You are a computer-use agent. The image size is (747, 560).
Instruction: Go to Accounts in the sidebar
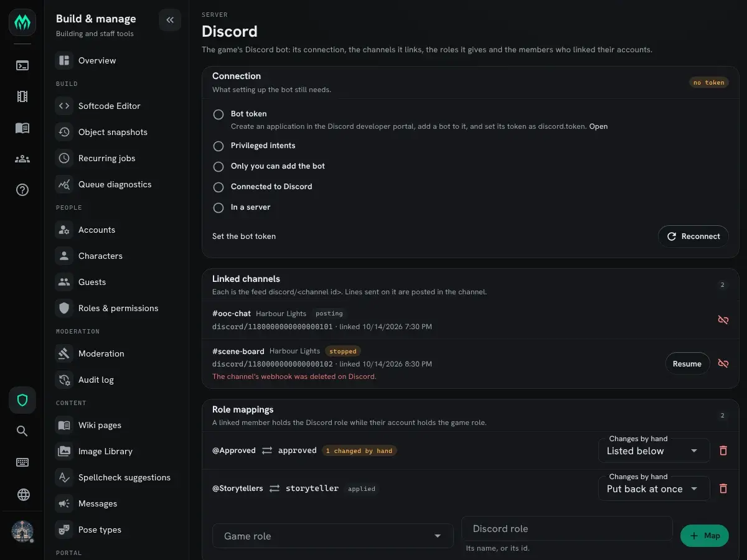pyautogui.click(x=116, y=230)
